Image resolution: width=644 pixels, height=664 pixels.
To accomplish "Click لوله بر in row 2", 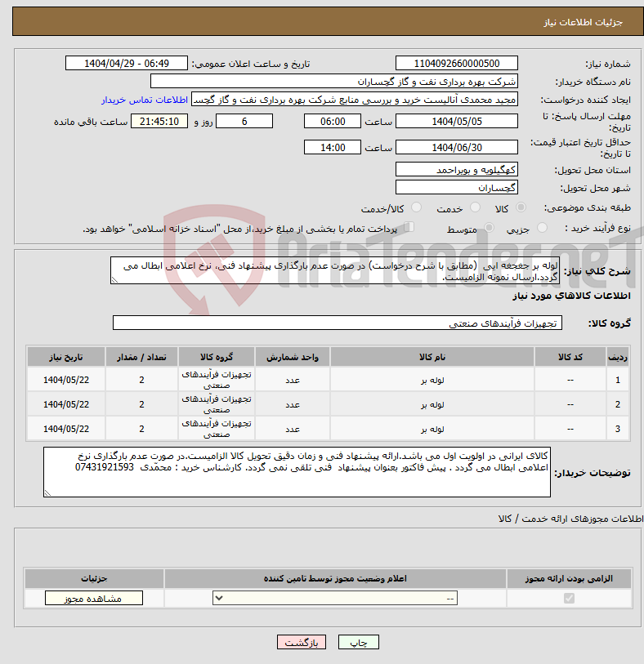I will (x=432, y=405).
